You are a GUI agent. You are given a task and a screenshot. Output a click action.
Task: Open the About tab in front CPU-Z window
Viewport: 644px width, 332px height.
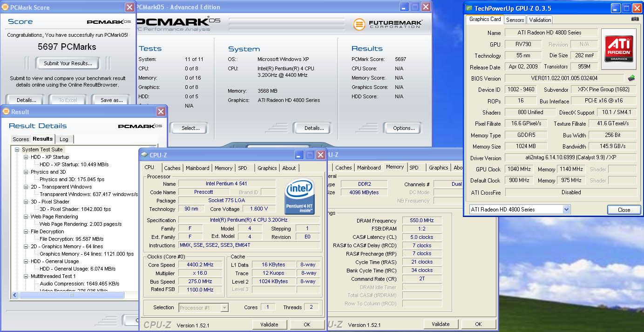click(289, 168)
